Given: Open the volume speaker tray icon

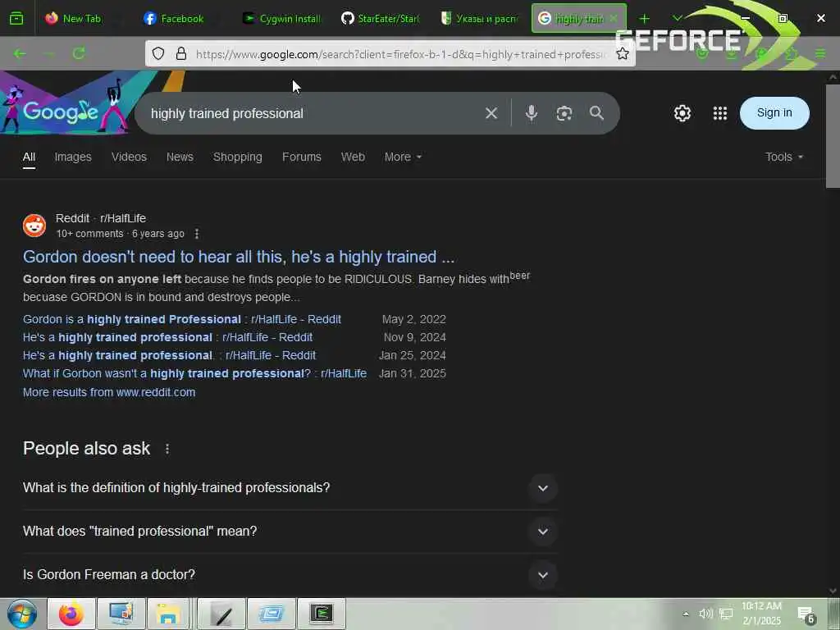Looking at the screenshot, I should point(705,614).
